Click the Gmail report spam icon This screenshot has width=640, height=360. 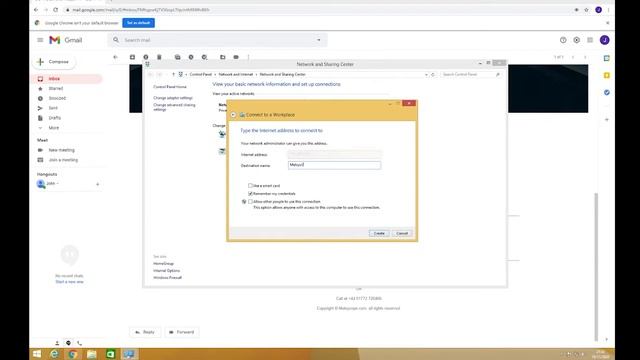pyautogui.click(x=146, y=57)
